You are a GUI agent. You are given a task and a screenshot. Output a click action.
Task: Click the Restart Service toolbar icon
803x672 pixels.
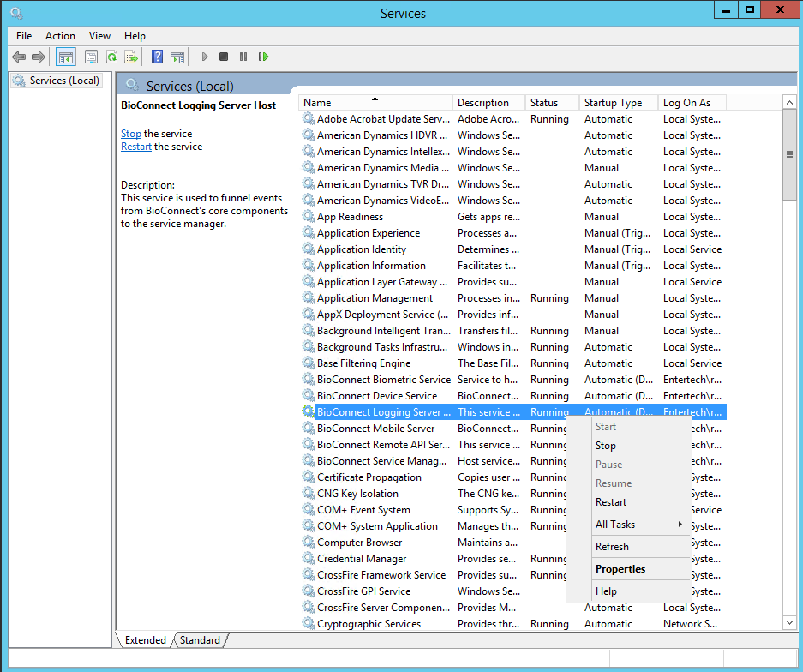263,57
